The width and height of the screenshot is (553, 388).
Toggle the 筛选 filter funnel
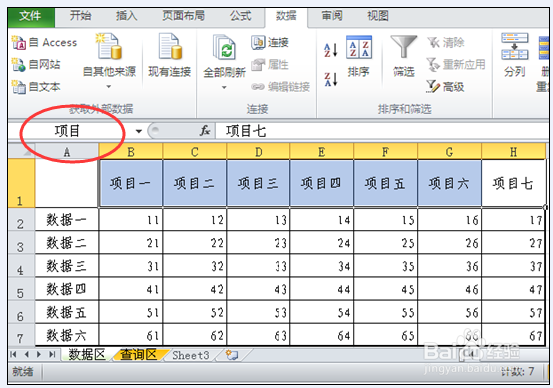404,56
